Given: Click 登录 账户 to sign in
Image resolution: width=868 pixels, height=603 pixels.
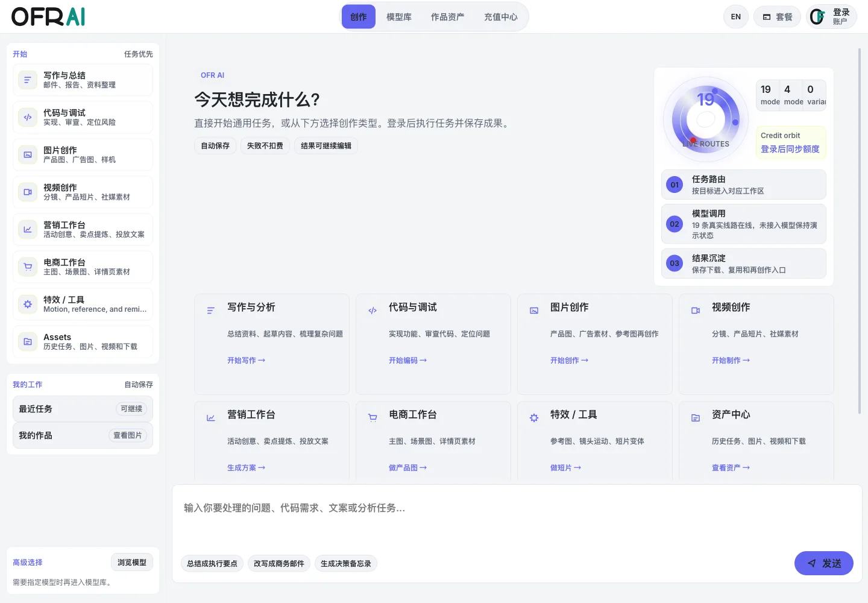Looking at the screenshot, I should point(831,17).
